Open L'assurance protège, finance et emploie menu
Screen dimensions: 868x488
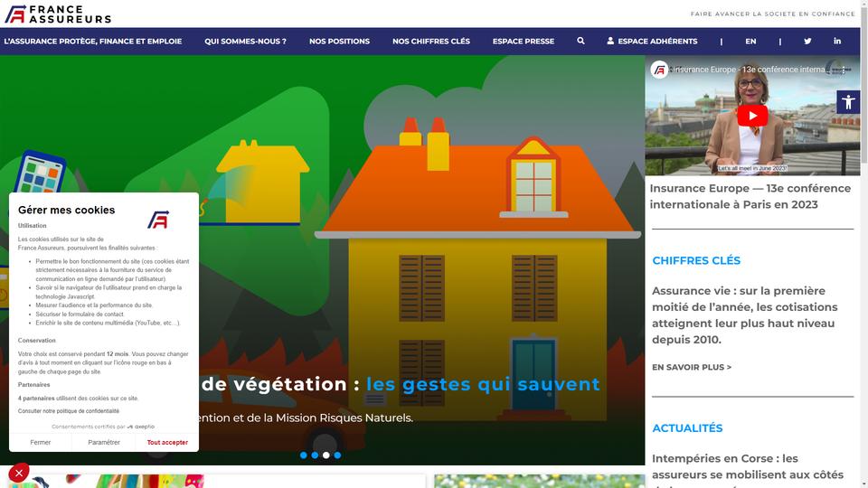coord(93,41)
